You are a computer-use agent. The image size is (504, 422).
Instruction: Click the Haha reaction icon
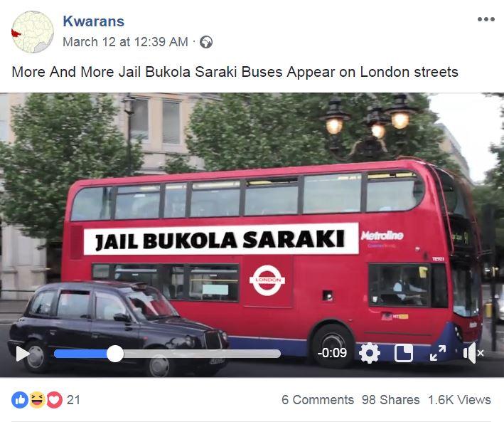(37, 400)
